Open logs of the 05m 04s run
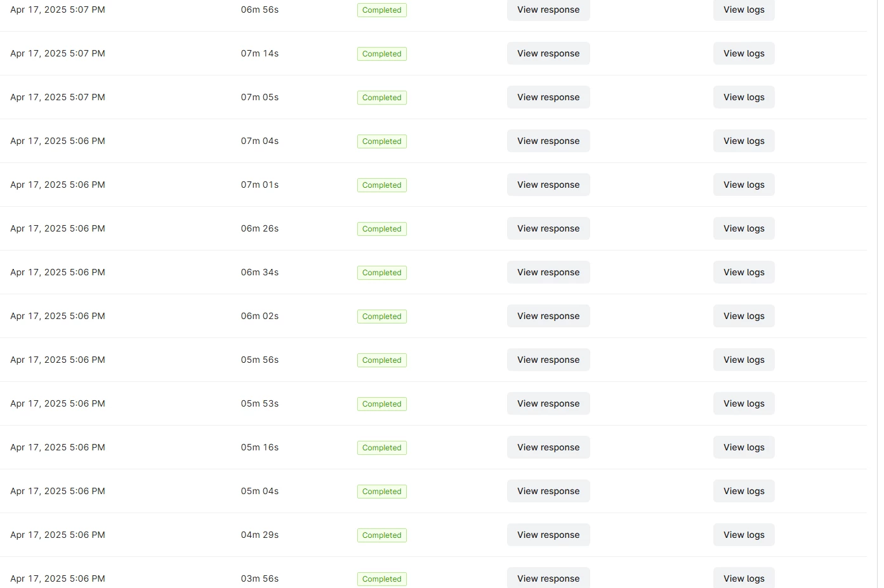 [x=743, y=491]
